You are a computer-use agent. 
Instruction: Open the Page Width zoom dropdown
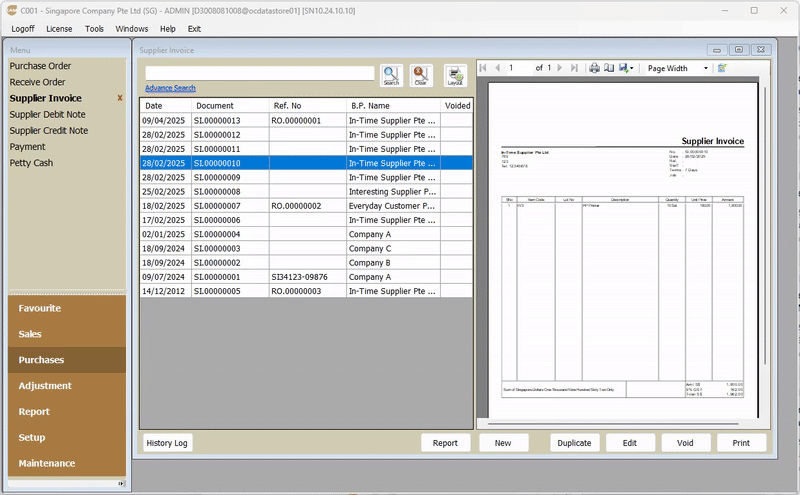[705, 68]
